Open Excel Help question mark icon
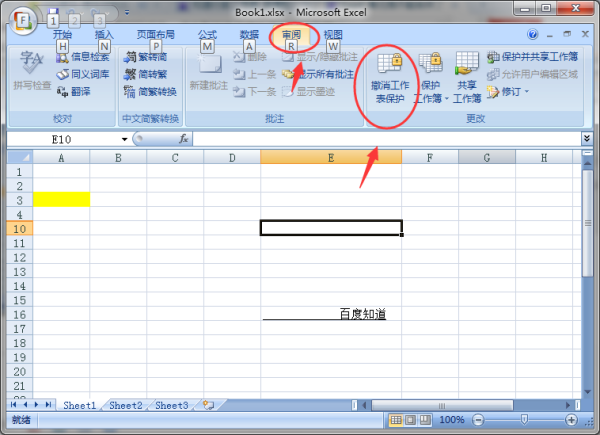This screenshot has height=435, width=600. point(532,34)
